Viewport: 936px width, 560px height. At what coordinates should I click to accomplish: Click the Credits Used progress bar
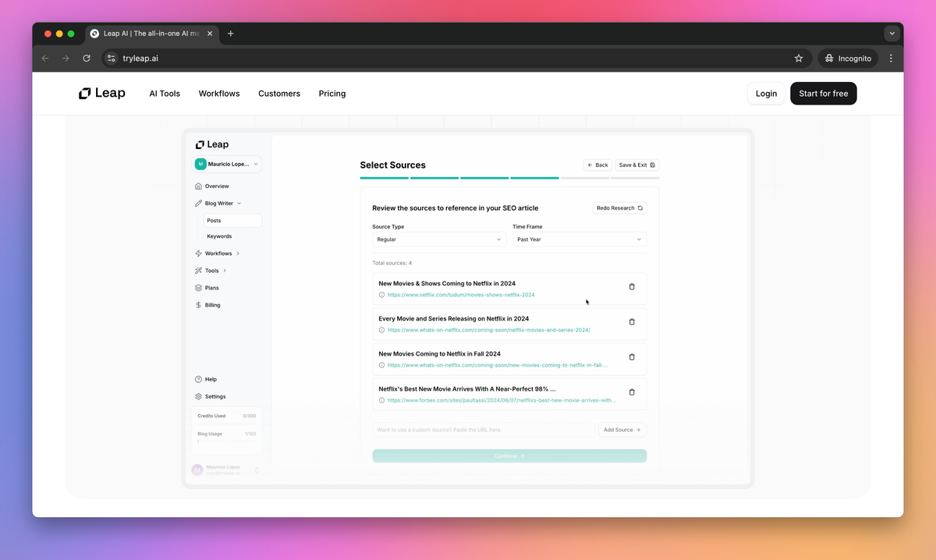tap(227, 424)
